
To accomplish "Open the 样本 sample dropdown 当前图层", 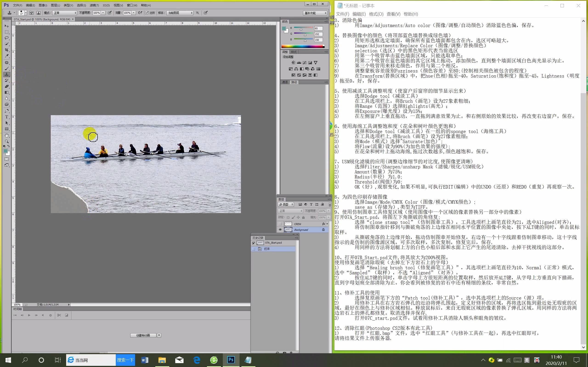I will pos(180,13).
